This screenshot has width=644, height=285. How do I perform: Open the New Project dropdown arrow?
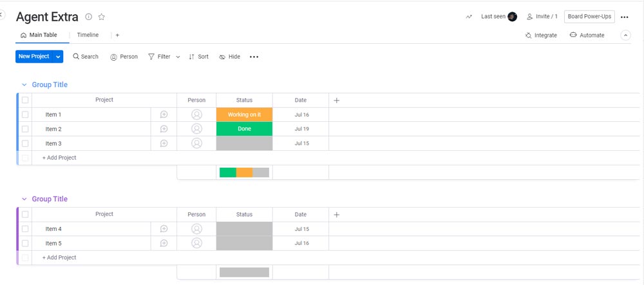coord(58,57)
